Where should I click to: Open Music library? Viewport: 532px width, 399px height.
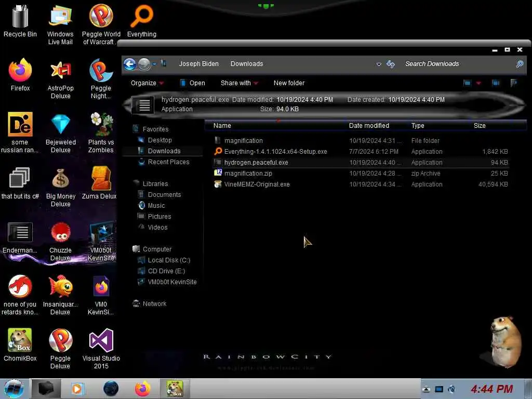(156, 206)
